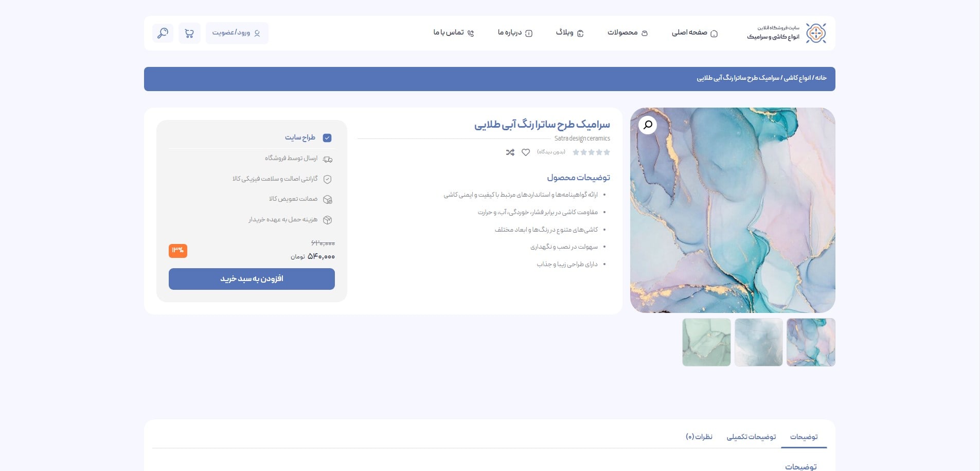Open ورود/عضویت login page

click(x=237, y=32)
